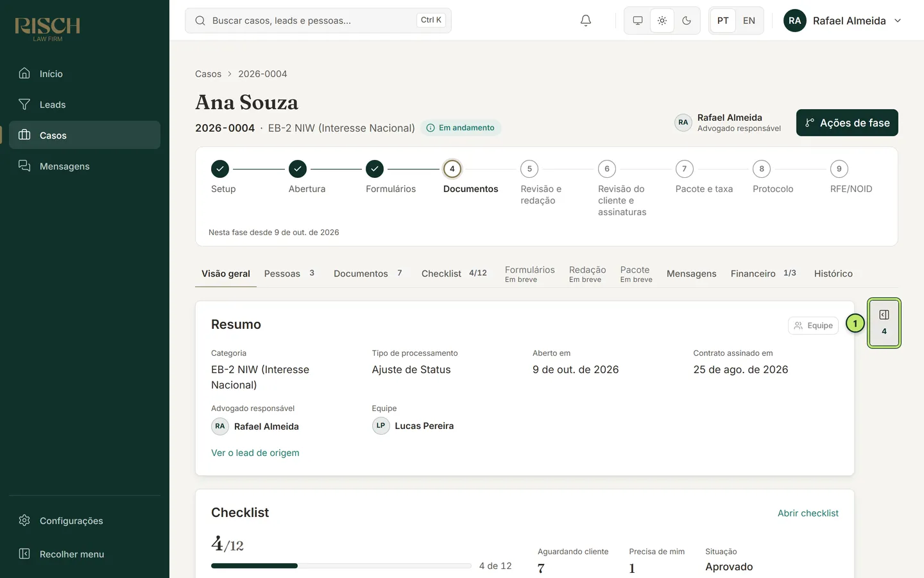Set language to PT

[x=723, y=21]
